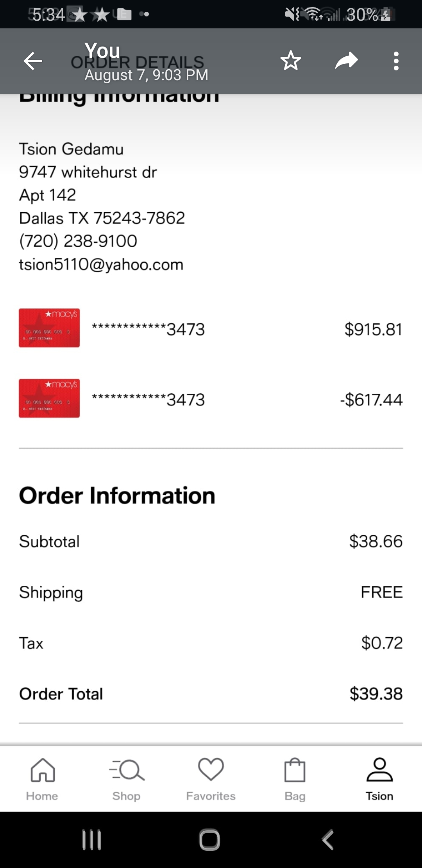Viewport: 422px width, 868px height.
Task: Tap the -$617.44 refund amount
Action: tap(371, 400)
